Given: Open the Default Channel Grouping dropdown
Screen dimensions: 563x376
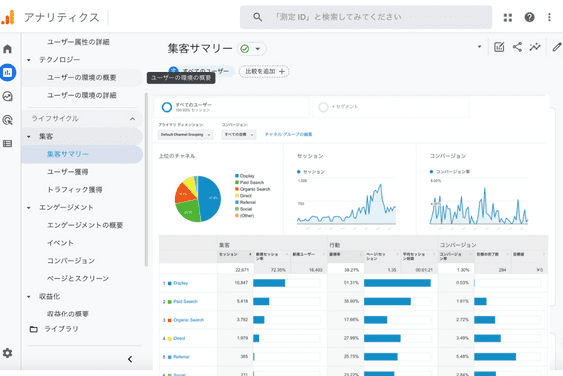Looking at the screenshot, I should 185,135.
